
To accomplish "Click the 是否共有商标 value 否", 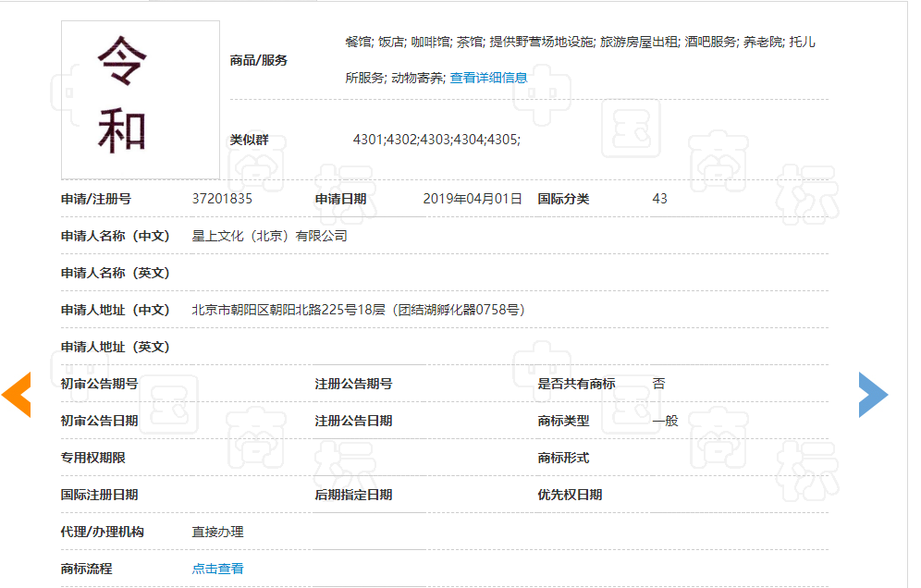I will point(658,384).
